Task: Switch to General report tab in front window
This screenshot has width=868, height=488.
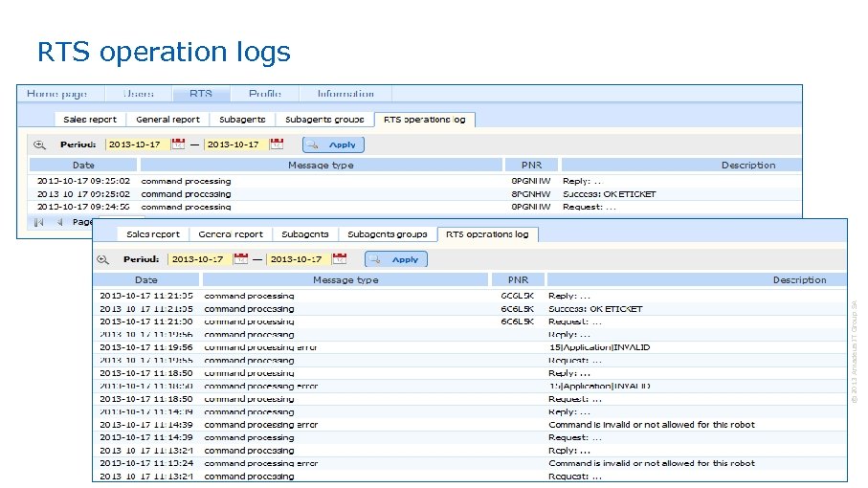Action: pyautogui.click(x=230, y=234)
